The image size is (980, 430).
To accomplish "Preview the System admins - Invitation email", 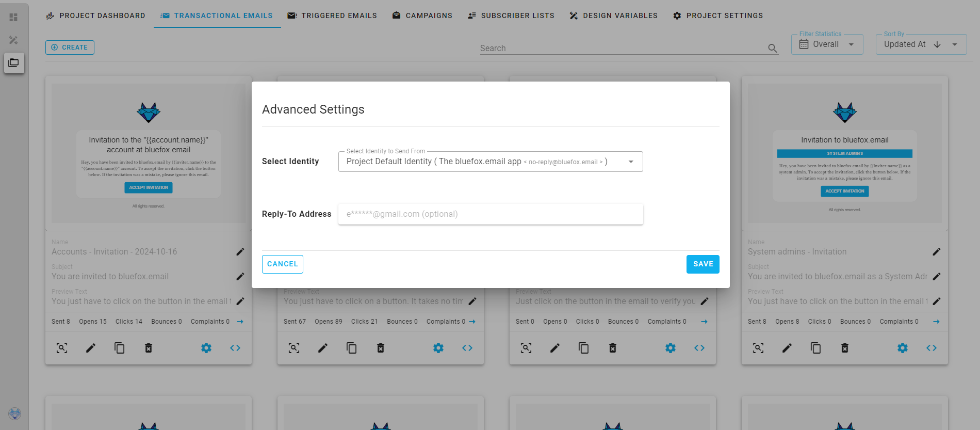I will [x=758, y=348].
